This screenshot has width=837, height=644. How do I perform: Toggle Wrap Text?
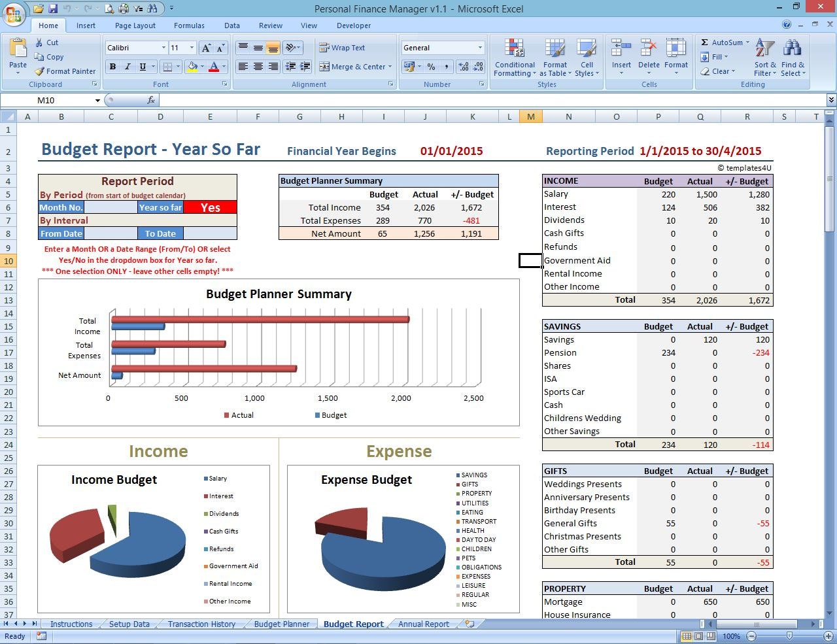pos(342,48)
